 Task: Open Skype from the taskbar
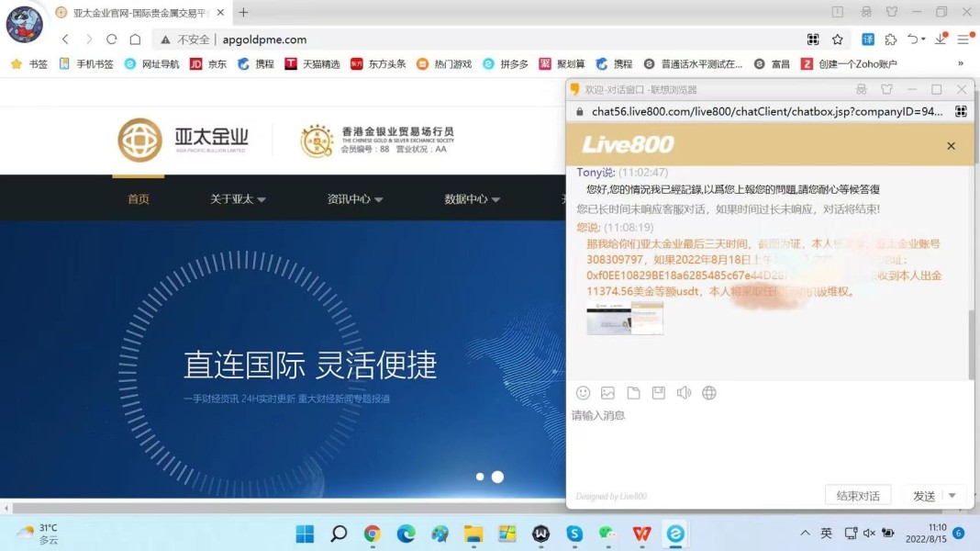(574, 534)
